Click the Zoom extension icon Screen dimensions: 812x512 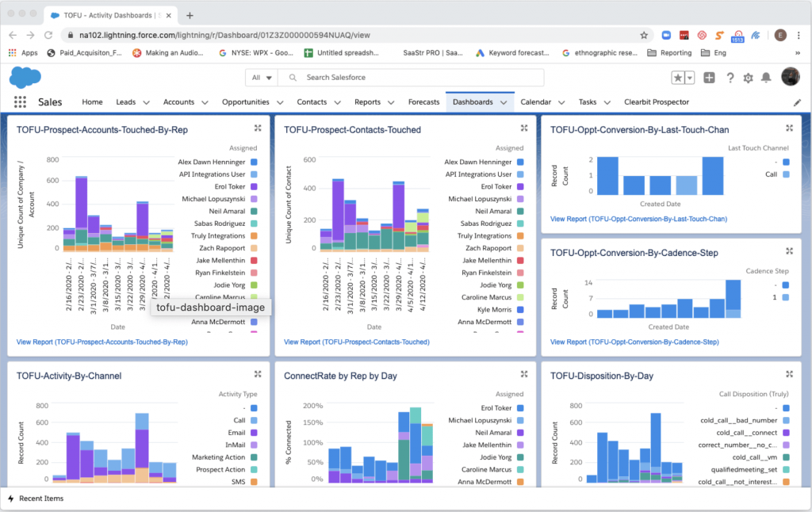pyautogui.click(x=666, y=35)
